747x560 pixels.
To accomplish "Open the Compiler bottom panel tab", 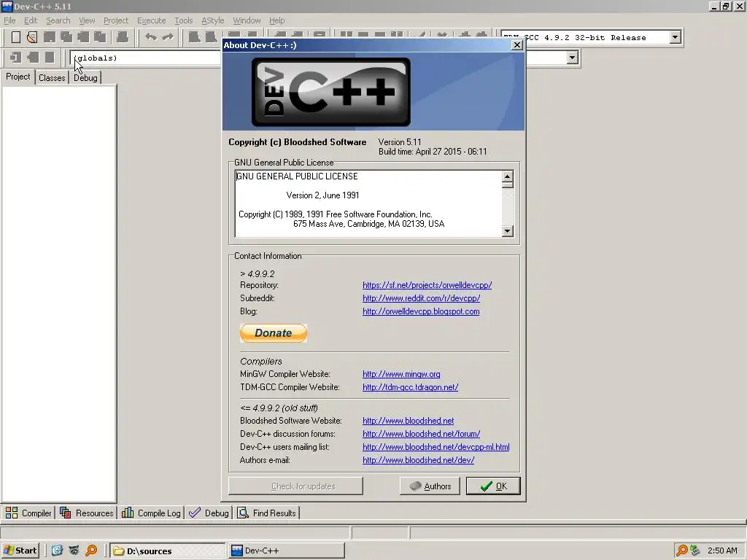I will (28, 513).
